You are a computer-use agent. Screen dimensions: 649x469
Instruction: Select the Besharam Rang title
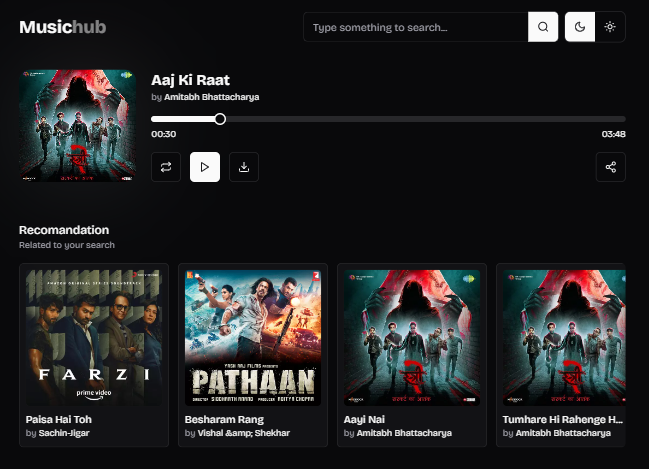pos(224,419)
